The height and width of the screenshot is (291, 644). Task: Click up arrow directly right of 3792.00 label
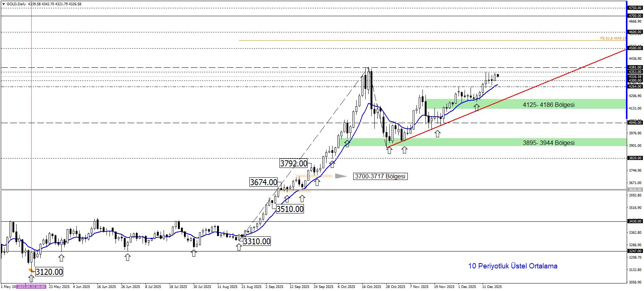(332, 164)
